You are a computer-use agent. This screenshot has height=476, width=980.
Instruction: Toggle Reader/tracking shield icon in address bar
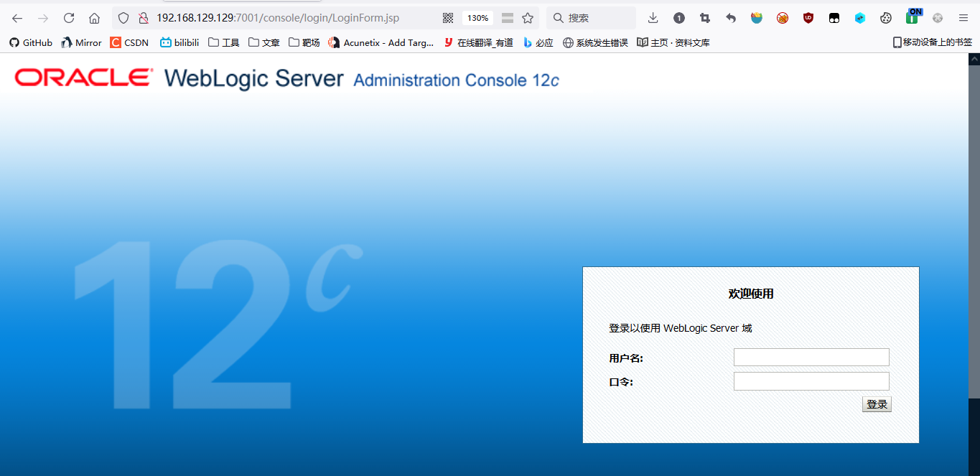[123, 18]
